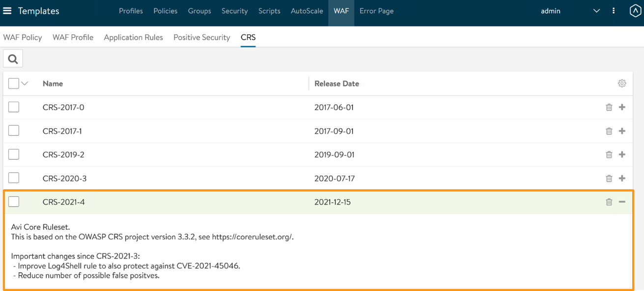Screen dimensions: 644x291
Task: Select the CRS tab
Action: click(x=248, y=37)
